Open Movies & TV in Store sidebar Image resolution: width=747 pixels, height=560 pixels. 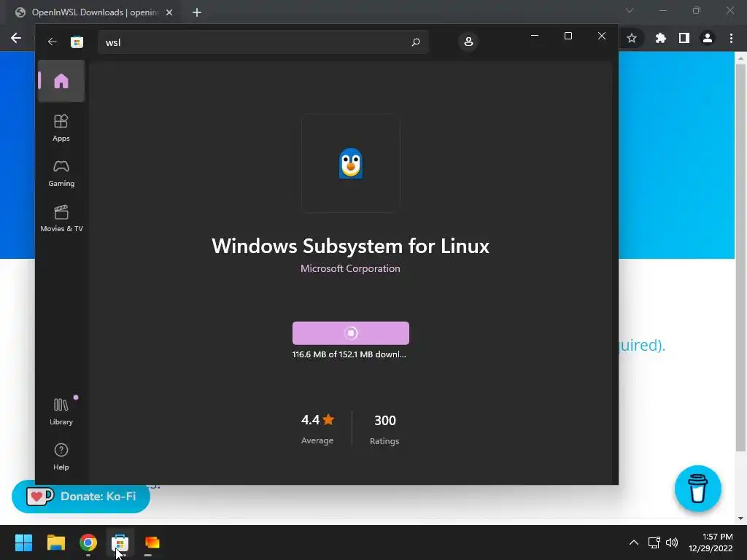coord(61,219)
